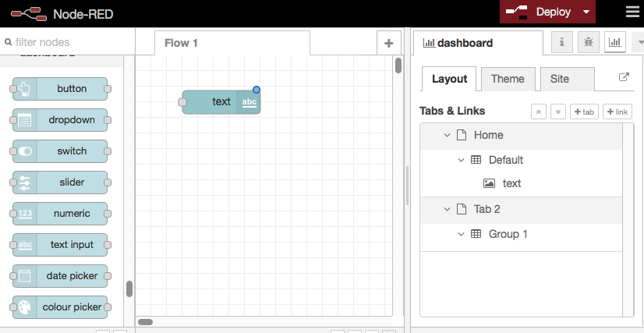This screenshot has height=333, width=644.
Task: Select the colour picker node in the palette
Action: coord(60,307)
